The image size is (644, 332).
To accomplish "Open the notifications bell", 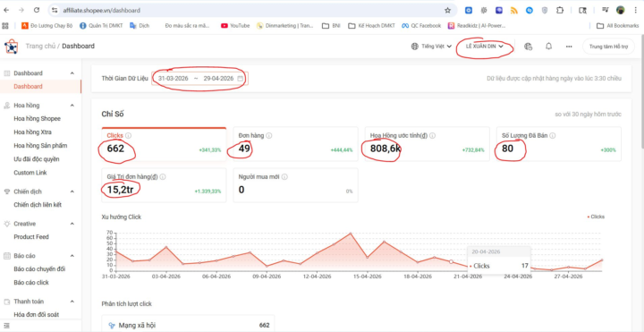I will point(548,47).
